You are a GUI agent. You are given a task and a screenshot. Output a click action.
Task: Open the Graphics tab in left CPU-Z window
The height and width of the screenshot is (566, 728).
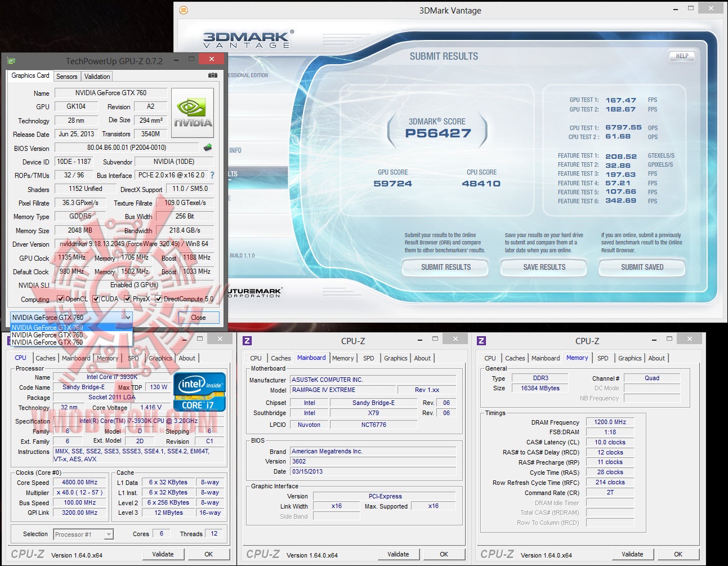coord(160,358)
